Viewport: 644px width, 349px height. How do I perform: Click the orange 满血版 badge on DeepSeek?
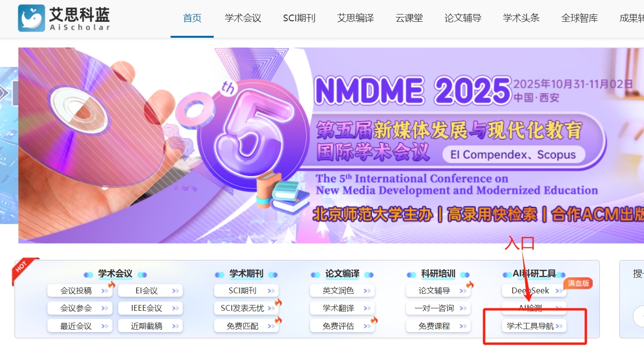[x=579, y=284]
